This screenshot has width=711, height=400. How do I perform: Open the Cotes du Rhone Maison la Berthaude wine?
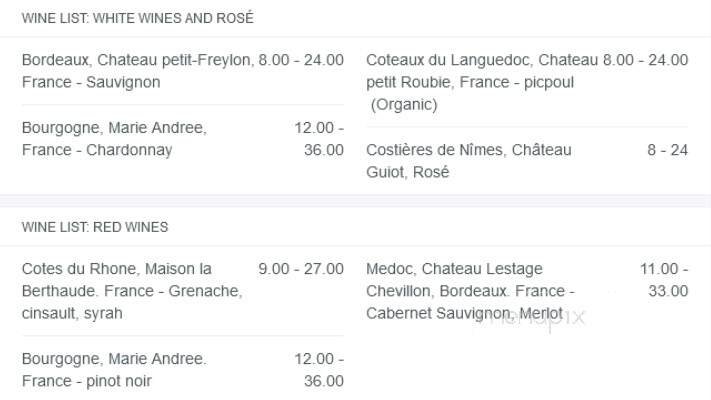[131, 280]
